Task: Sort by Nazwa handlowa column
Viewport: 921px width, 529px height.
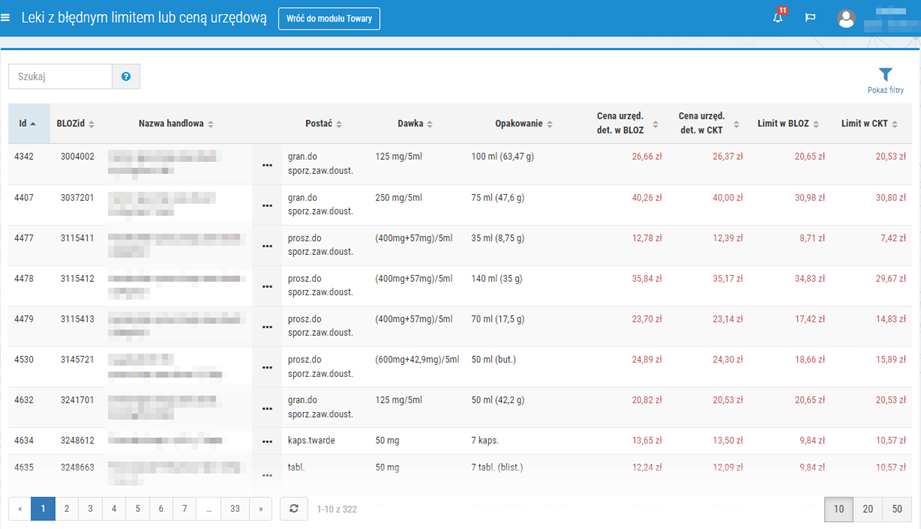Action: [x=176, y=123]
